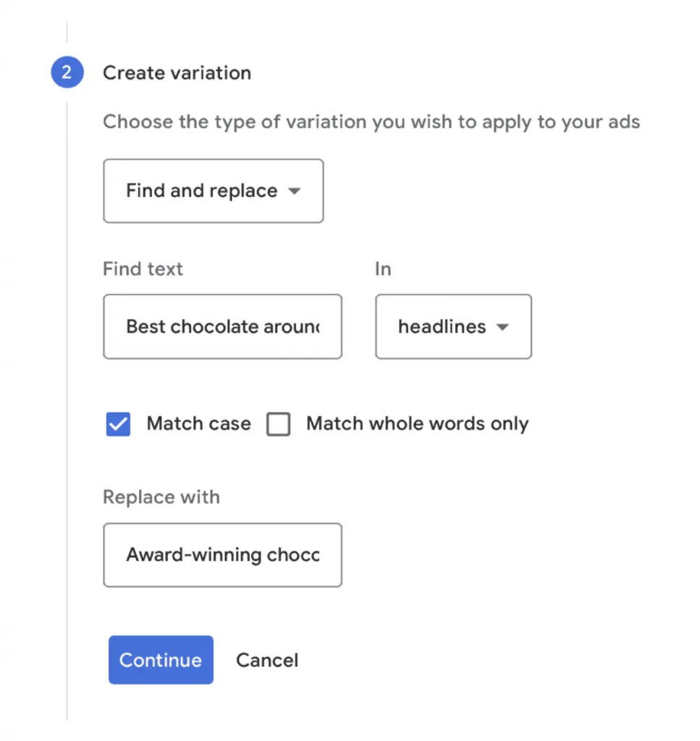Open the Find and replace variation dropdown

(213, 191)
